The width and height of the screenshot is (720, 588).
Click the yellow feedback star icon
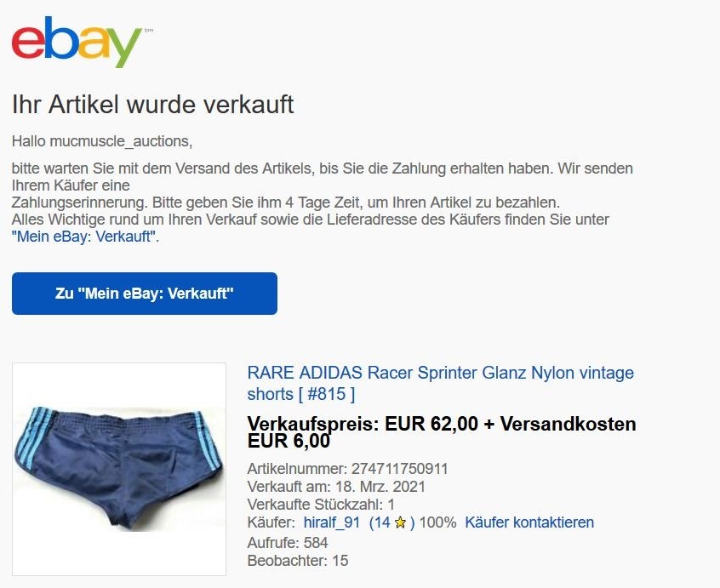coord(400,522)
